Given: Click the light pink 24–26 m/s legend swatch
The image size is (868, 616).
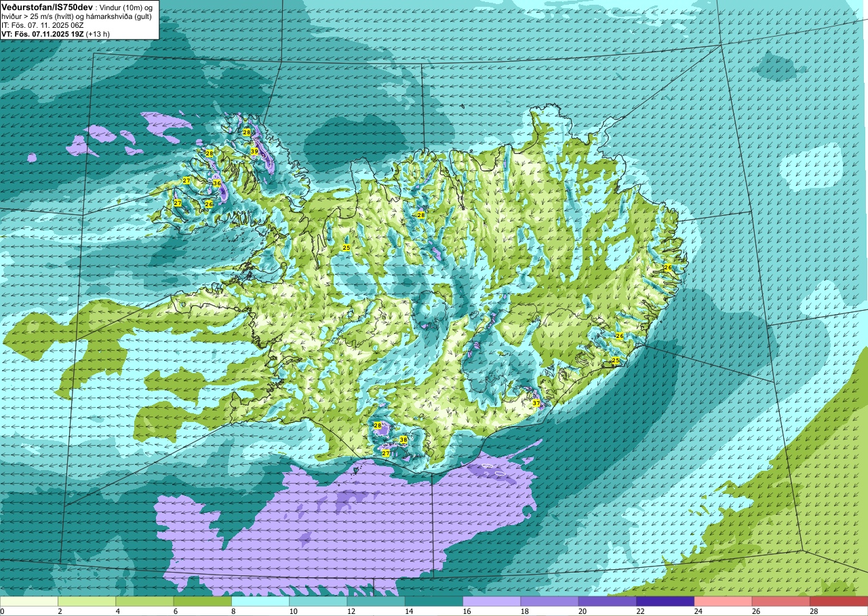Looking at the screenshot, I should 724,601.
